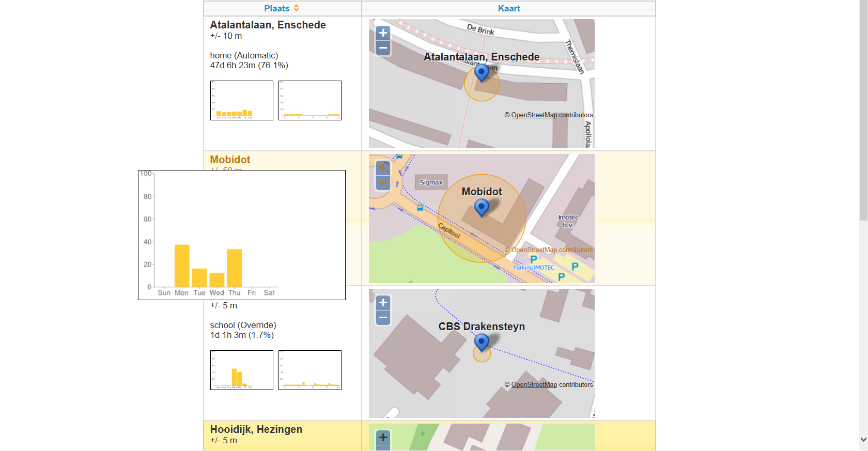Image resolution: width=868 pixels, height=451 pixels.
Task: Zoom out on the Mobidot map
Action: point(383,183)
